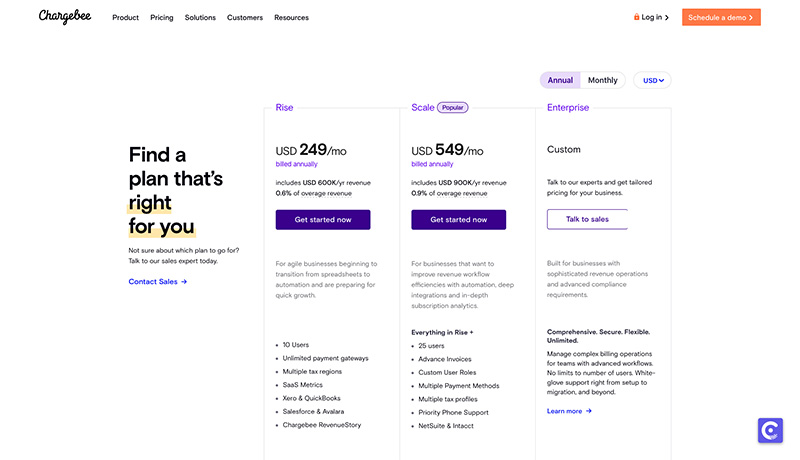Click the Popular badge on Scale plan
The image size is (800, 460).
pos(453,108)
